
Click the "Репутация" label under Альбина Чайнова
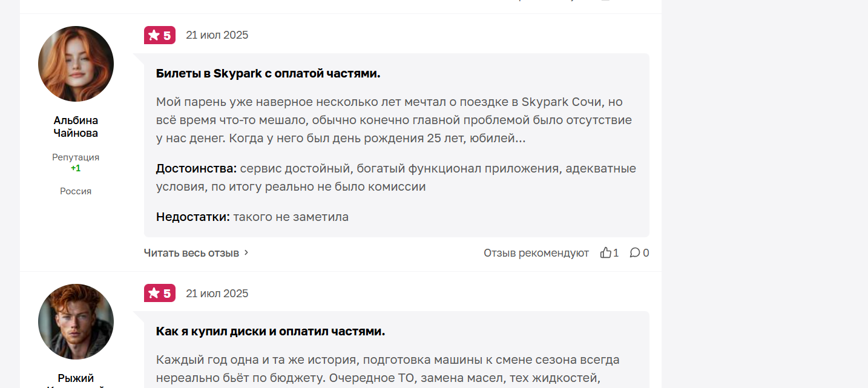[x=76, y=157]
